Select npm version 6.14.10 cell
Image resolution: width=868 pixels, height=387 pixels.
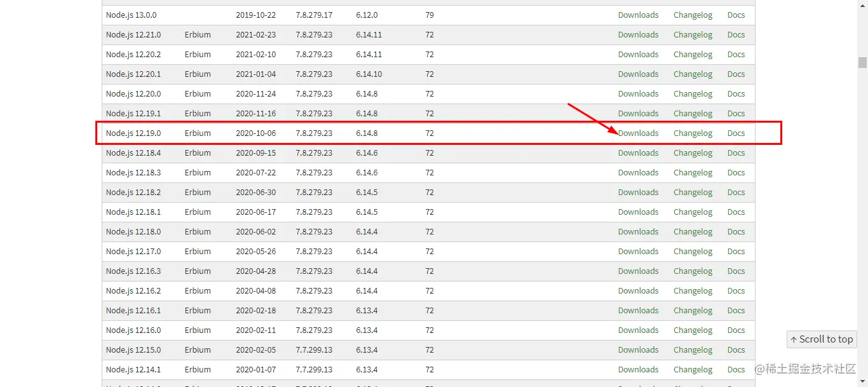[369, 74]
